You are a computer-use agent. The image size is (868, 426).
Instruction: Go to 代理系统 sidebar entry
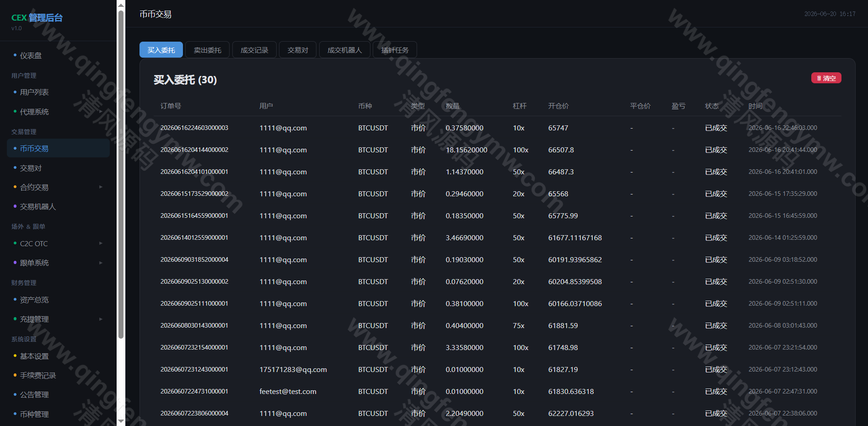click(58, 112)
